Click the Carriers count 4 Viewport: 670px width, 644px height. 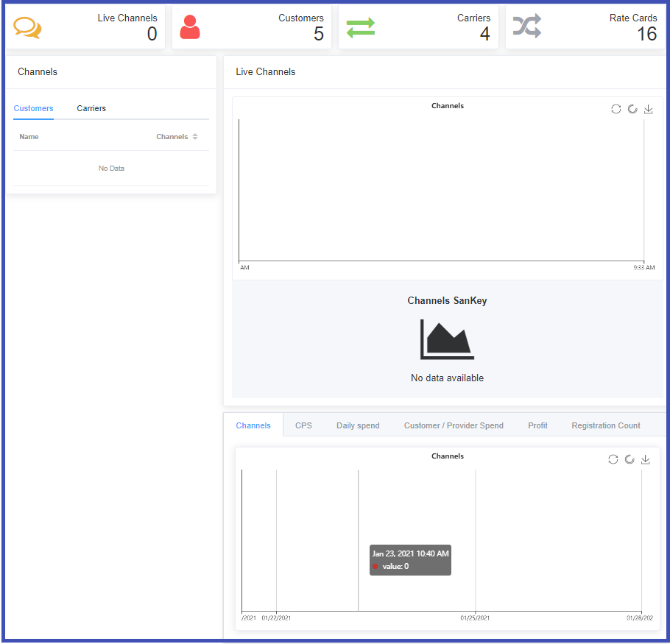click(x=485, y=34)
